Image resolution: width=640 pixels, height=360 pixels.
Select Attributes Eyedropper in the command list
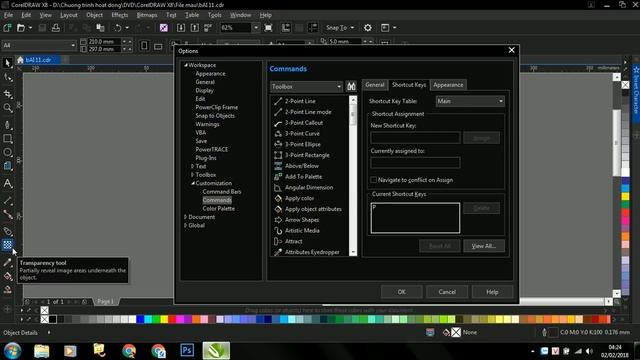pos(312,252)
